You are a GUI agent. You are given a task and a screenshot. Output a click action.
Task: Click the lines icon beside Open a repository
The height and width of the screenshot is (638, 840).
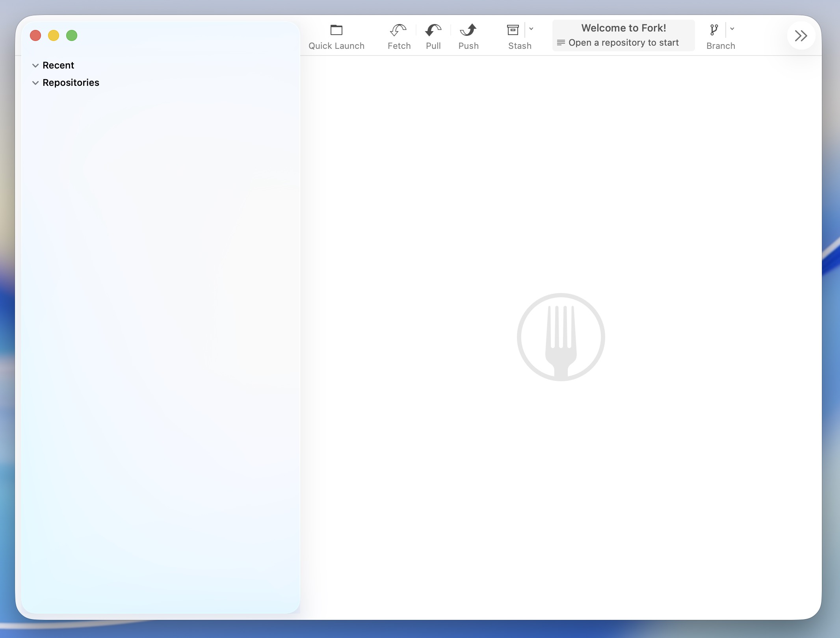click(561, 43)
